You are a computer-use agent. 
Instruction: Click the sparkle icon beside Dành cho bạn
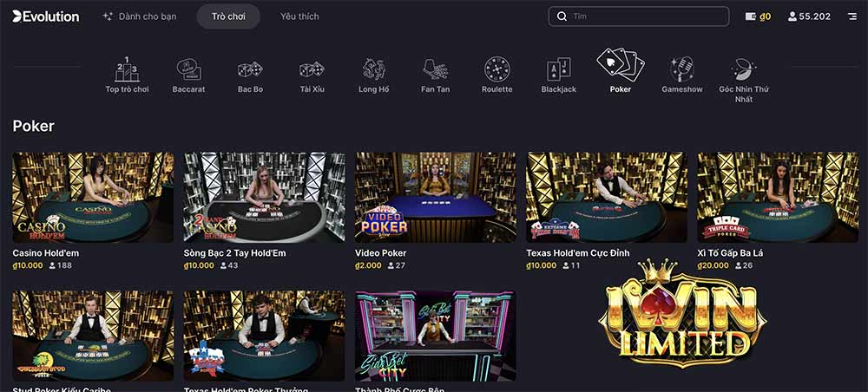tap(108, 16)
